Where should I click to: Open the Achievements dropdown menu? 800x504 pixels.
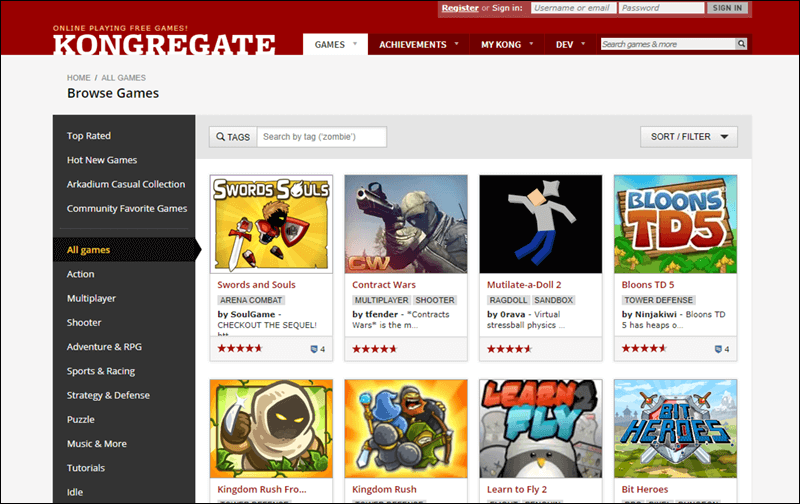point(419,44)
